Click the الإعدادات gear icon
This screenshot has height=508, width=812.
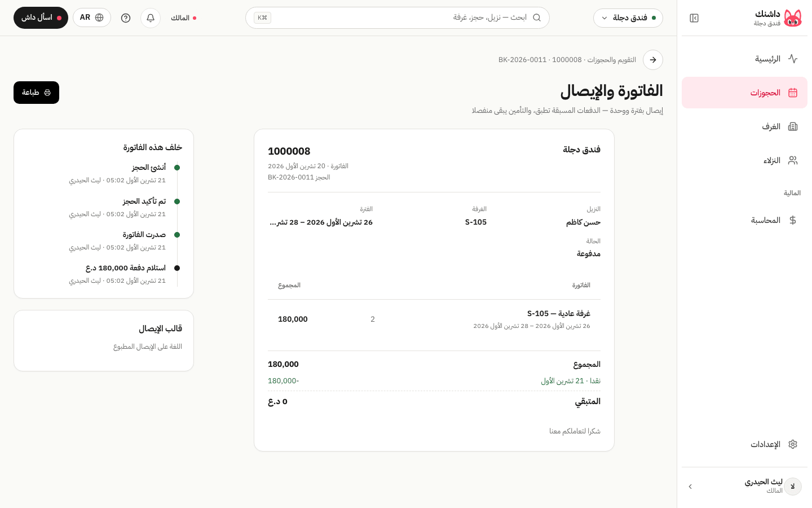793,444
